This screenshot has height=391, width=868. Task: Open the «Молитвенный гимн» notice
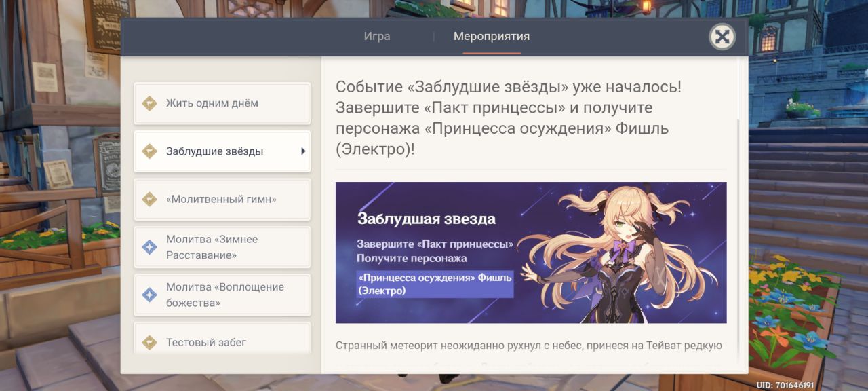[x=222, y=200]
